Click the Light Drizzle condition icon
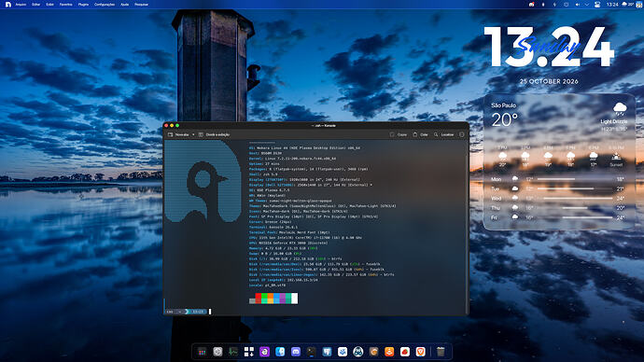Viewport: 644px width, 362px height. [x=620, y=109]
